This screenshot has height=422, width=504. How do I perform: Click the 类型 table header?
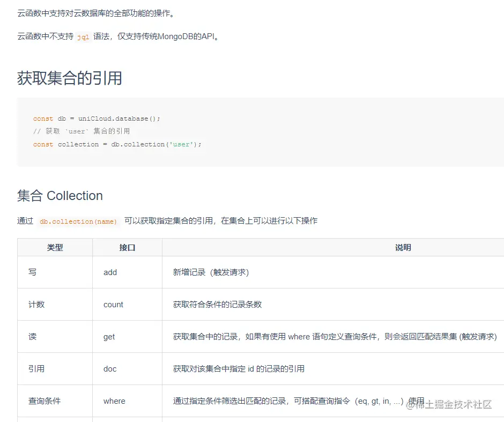pos(55,247)
